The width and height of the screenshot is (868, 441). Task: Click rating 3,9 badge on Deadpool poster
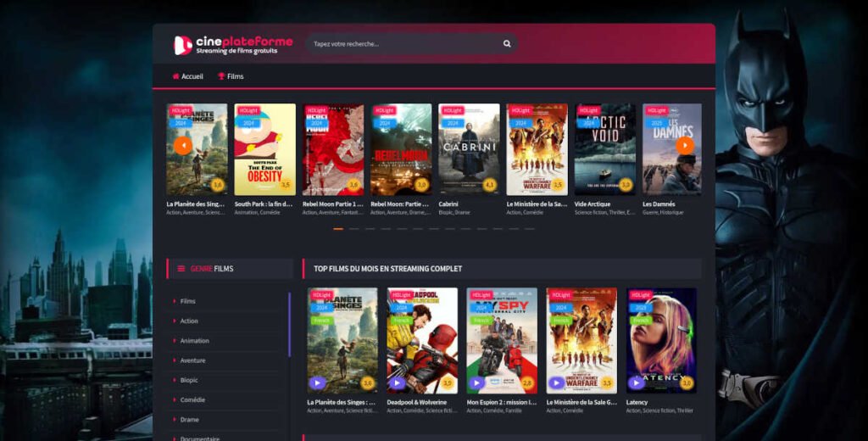pyautogui.click(x=448, y=382)
